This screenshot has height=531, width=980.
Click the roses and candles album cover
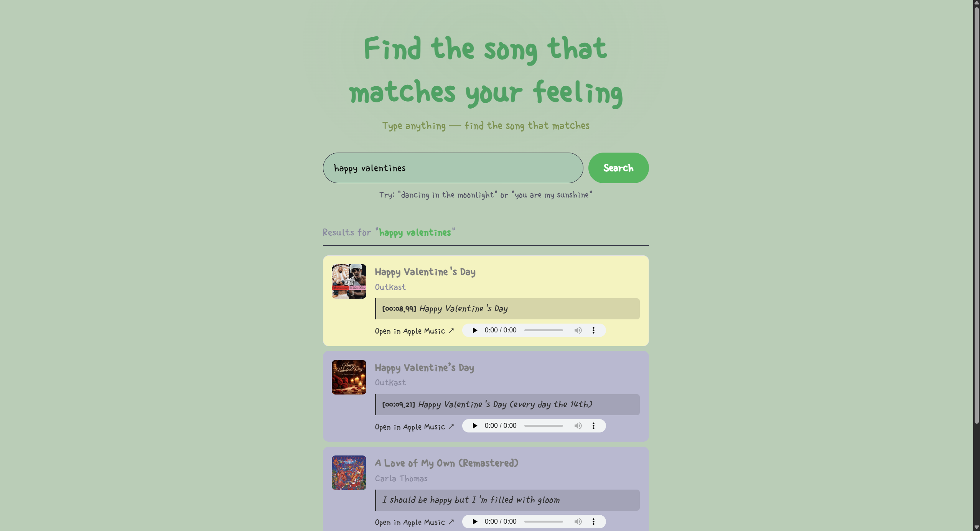click(349, 377)
